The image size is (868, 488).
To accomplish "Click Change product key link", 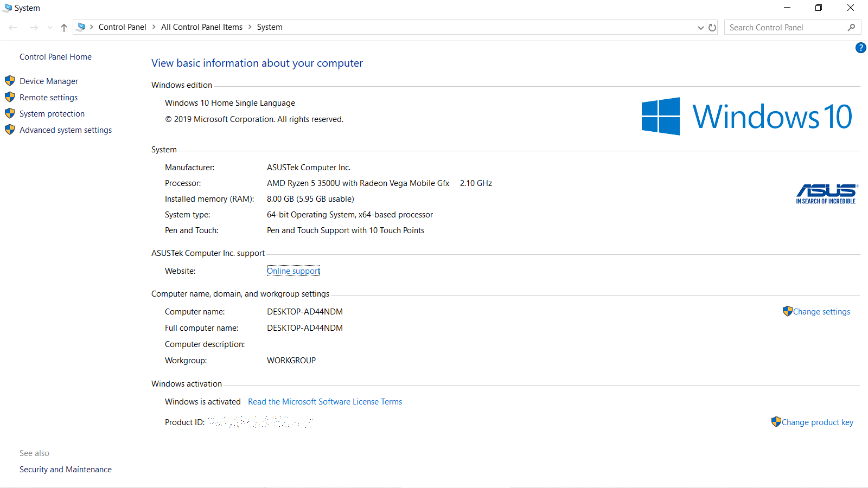I will 818,422.
